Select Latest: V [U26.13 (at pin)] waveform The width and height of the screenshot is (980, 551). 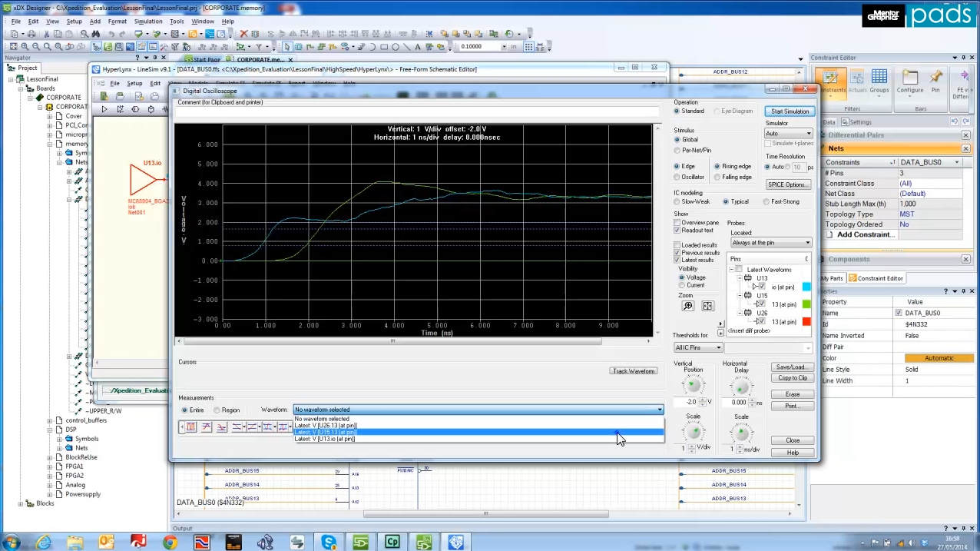coord(326,425)
